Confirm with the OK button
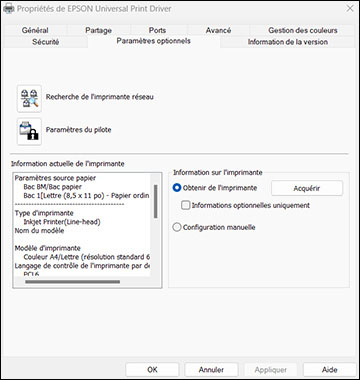 pos(152,370)
